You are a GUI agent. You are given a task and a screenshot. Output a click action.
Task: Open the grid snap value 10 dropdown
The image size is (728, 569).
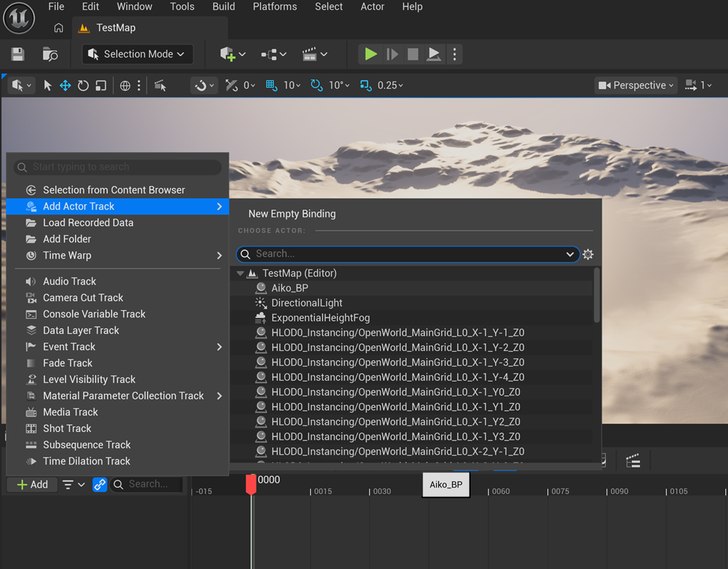click(292, 86)
